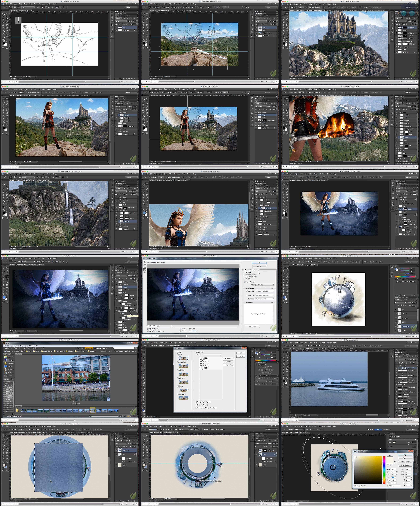The image size is (420, 506).
Task: Check Geometric Distortion Correction in Photomerge
Action: [x=196, y=408]
